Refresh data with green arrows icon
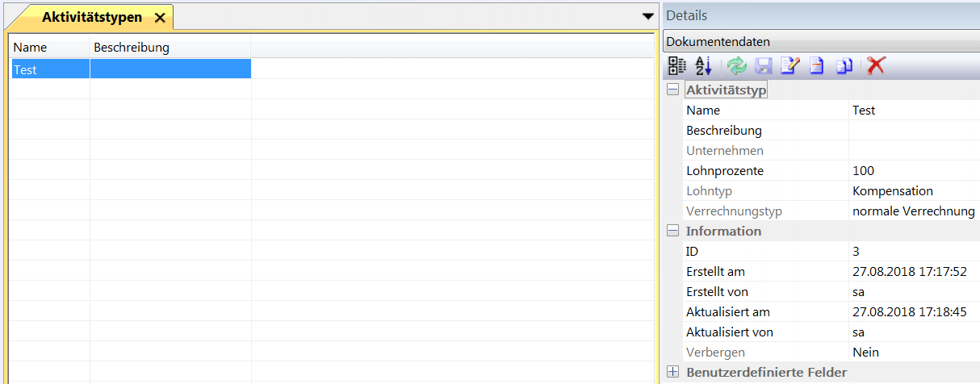This screenshot has height=384, width=980. [736, 66]
